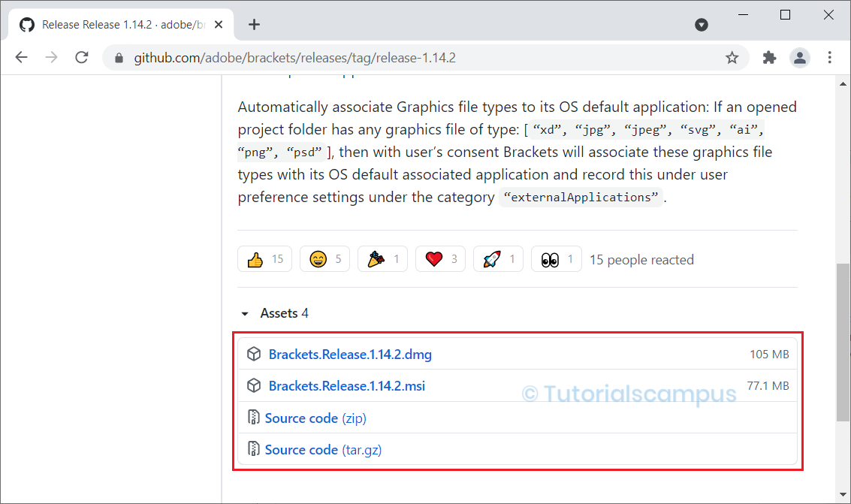Select the Release 1.14.2 adobe tab
This screenshot has height=504, width=851.
click(x=122, y=25)
